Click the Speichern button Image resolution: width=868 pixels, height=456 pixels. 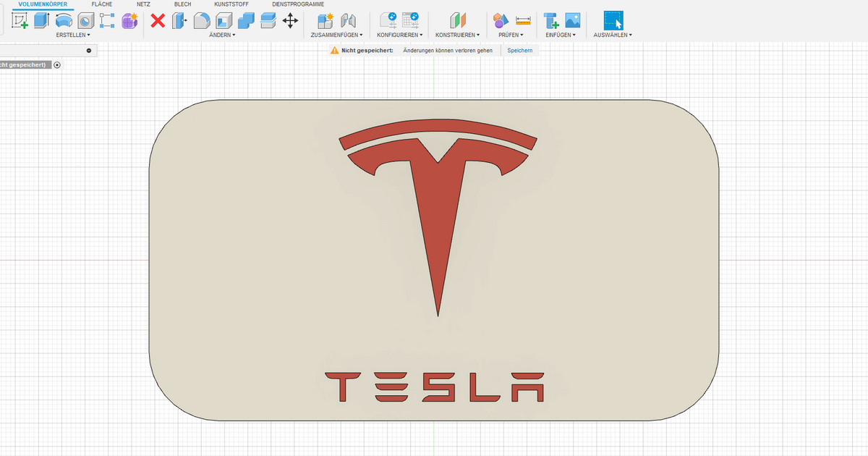coord(519,50)
